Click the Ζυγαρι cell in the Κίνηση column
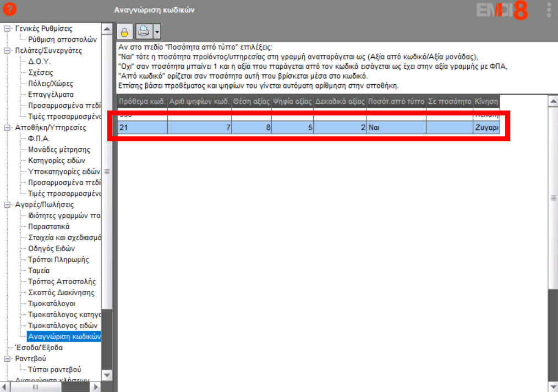The width and height of the screenshot is (558, 392). pos(486,128)
